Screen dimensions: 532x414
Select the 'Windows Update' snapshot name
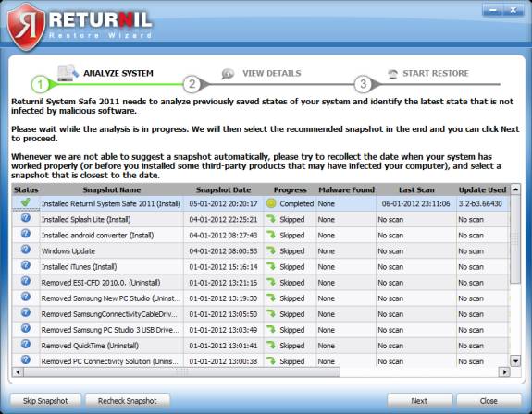click(68, 251)
